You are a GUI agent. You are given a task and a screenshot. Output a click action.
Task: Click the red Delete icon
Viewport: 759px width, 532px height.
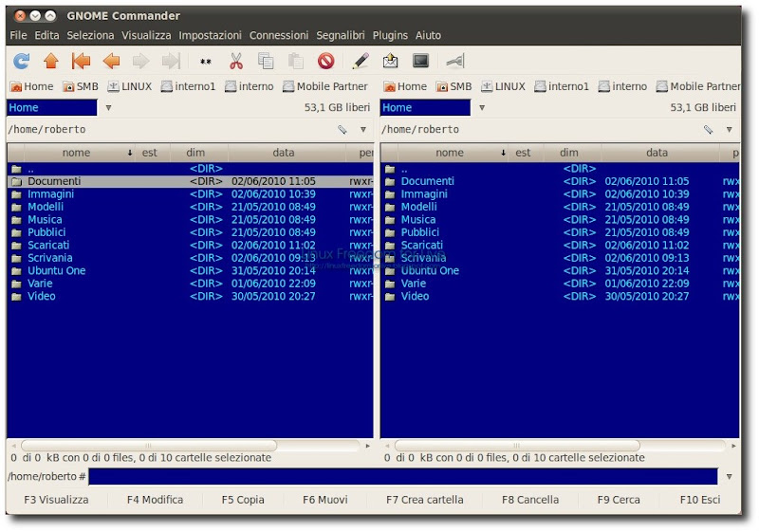325,61
